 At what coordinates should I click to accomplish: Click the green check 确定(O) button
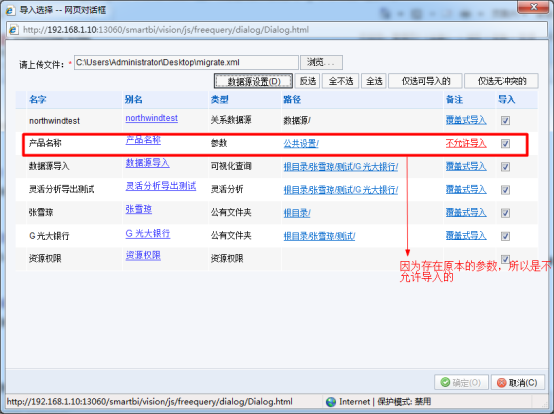click(x=461, y=382)
